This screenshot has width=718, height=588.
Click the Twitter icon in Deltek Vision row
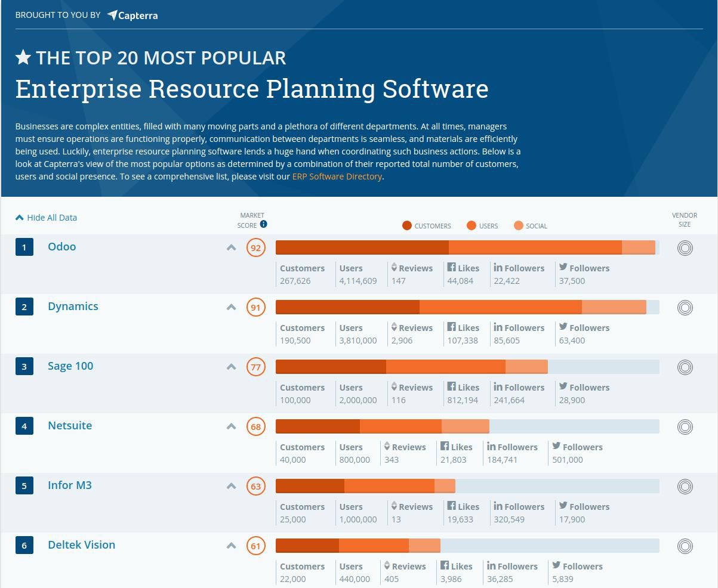click(556, 565)
